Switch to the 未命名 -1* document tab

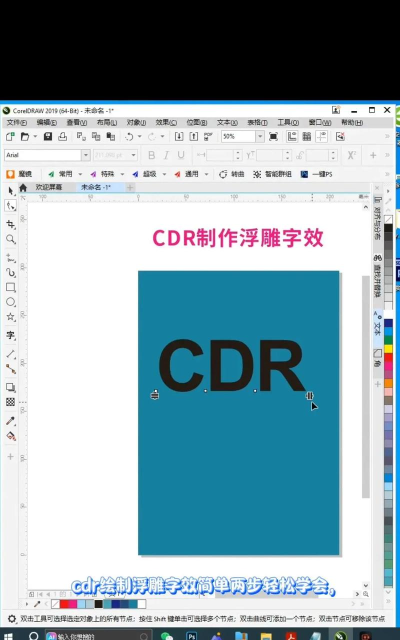tap(96, 187)
